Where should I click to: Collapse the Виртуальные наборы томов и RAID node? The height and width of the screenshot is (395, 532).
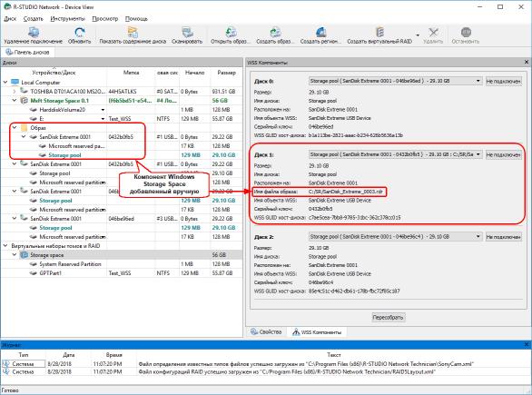click(5, 246)
